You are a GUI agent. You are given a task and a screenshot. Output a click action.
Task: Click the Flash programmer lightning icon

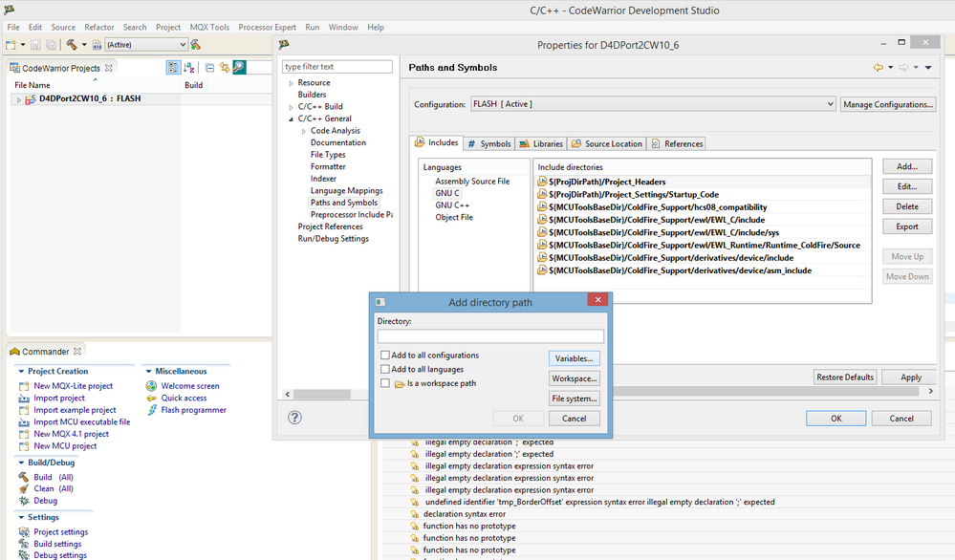click(x=152, y=410)
